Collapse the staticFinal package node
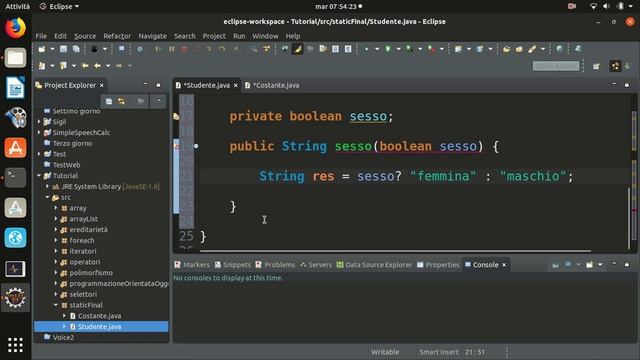Screen dimensions: 640x360 click(56, 305)
